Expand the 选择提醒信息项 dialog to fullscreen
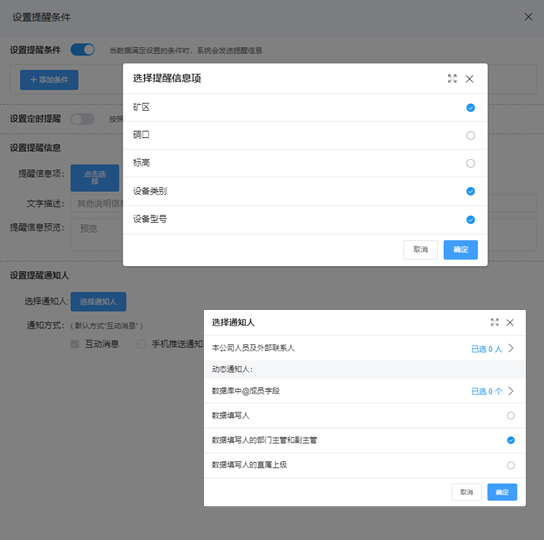The image size is (544, 540). (452, 78)
